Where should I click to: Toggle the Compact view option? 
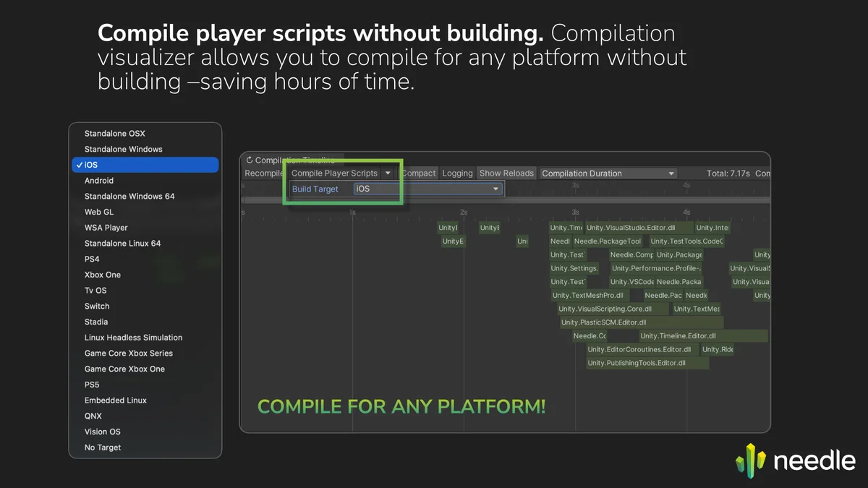[419, 174]
